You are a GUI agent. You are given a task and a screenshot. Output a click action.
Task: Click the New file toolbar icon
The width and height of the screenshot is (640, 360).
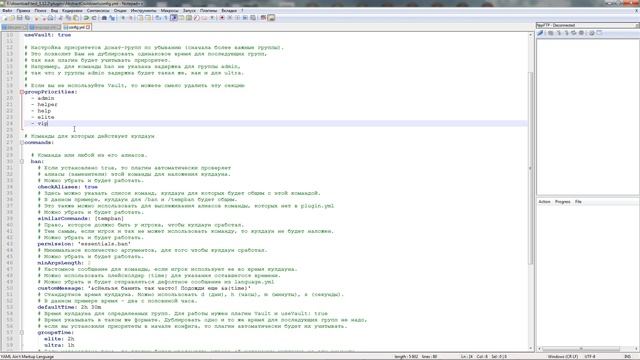point(4,18)
